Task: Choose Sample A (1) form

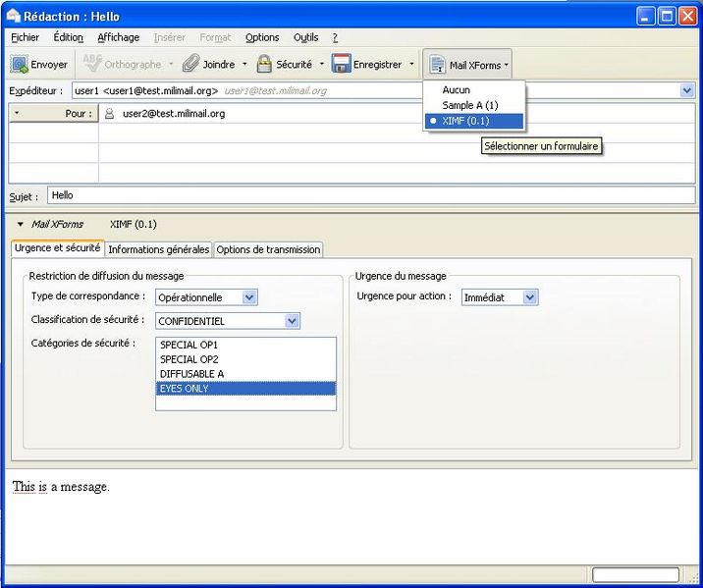Action: point(474,105)
